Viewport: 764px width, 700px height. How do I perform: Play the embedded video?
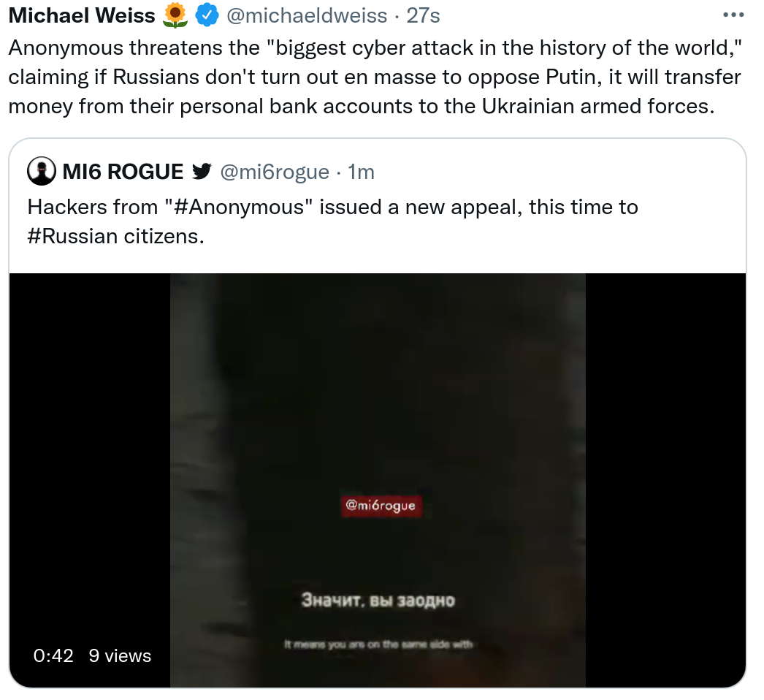(378, 480)
